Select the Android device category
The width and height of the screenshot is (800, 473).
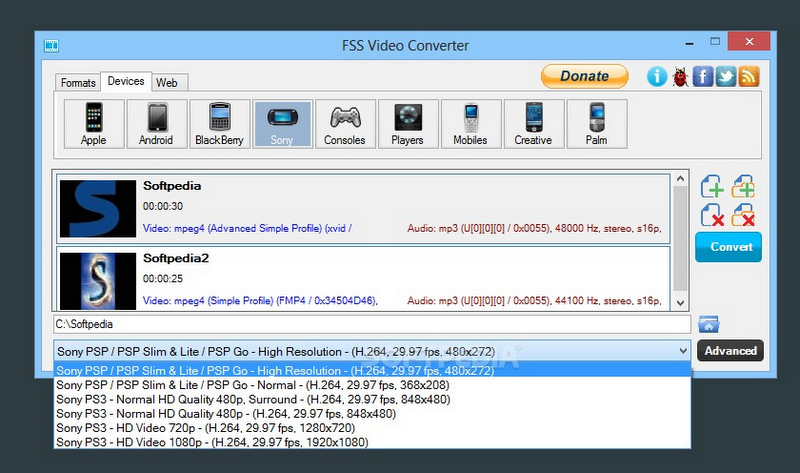tap(157, 124)
